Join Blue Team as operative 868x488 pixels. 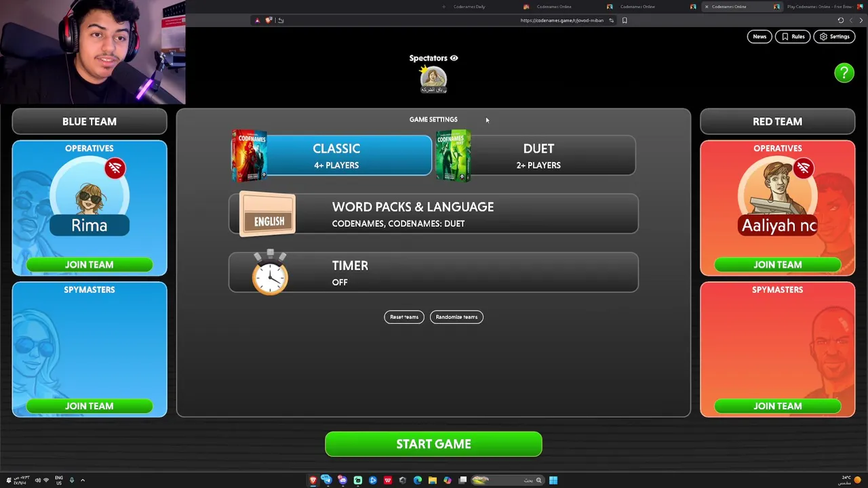coord(90,264)
